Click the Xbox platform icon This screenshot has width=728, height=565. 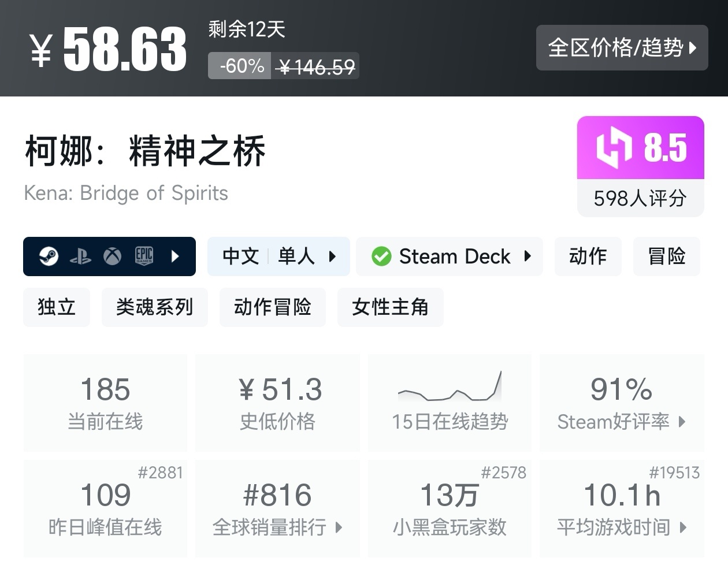point(112,257)
